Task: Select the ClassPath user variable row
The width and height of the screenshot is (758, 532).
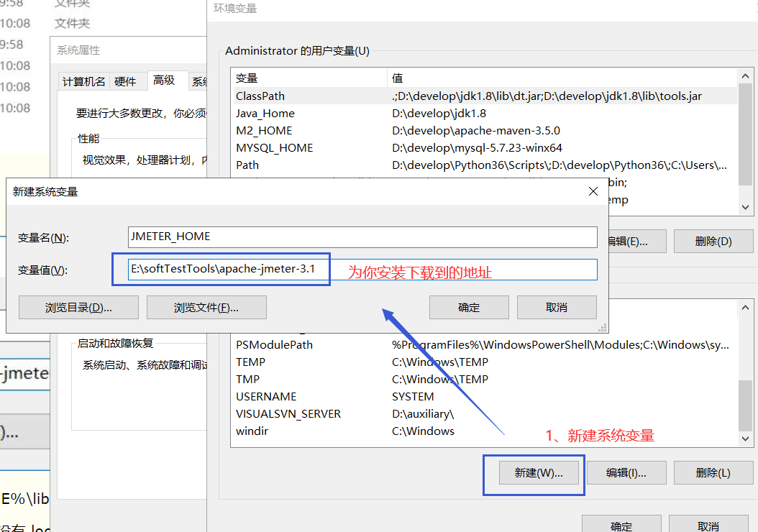Action: coord(486,96)
